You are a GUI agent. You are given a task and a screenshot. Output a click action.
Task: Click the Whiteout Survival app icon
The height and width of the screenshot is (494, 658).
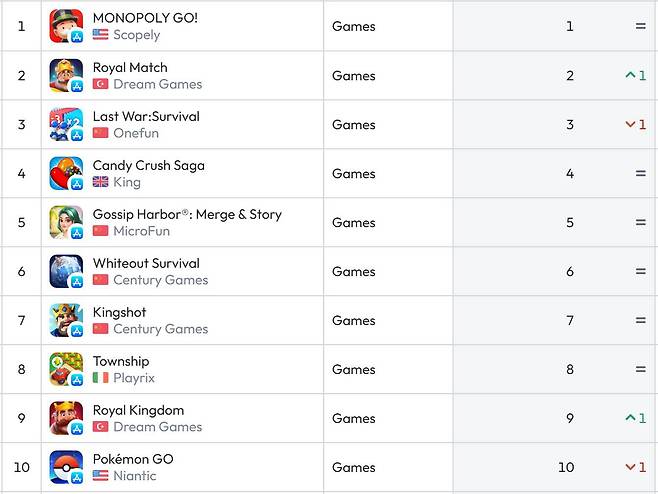point(66,271)
